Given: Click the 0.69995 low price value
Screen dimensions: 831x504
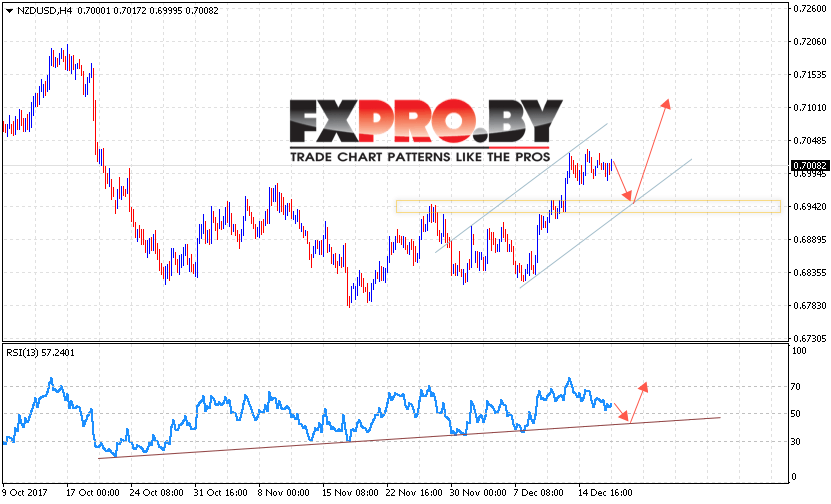Looking at the screenshot, I should (x=166, y=11).
